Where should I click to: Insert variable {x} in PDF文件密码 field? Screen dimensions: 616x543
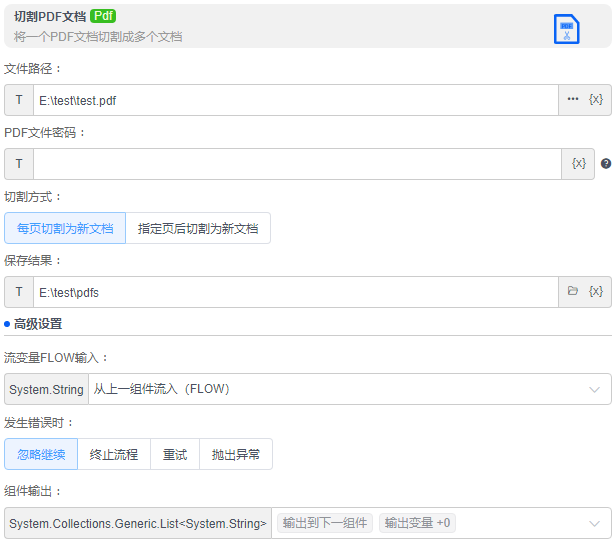point(579,163)
